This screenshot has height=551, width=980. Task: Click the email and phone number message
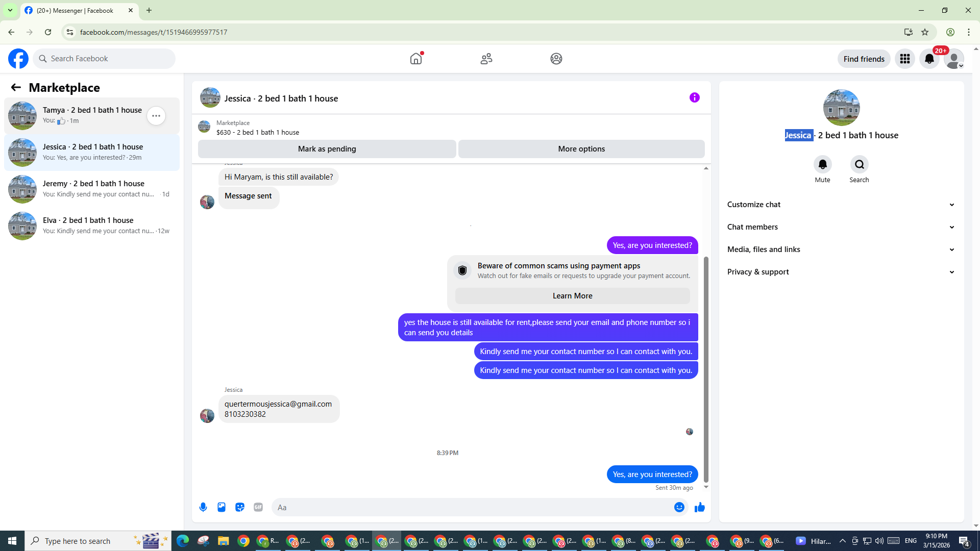pos(279,409)
